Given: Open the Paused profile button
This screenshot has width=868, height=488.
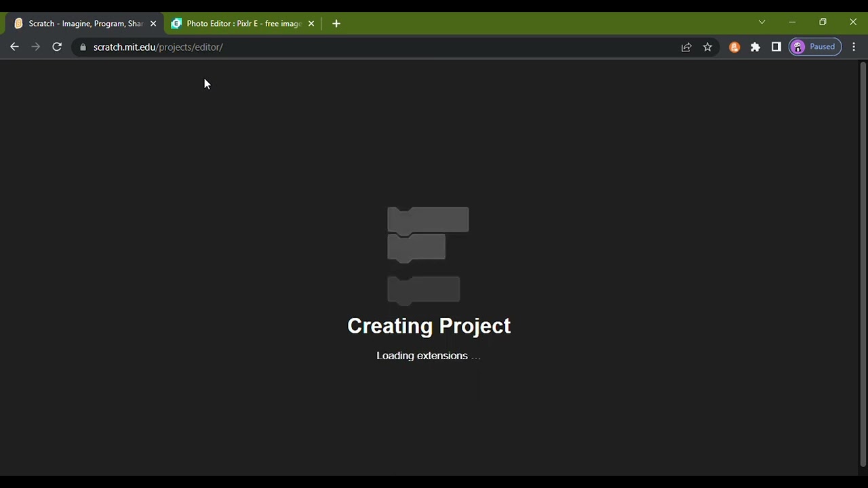Looking at the screenshot, I should click(x=814, y=47).
